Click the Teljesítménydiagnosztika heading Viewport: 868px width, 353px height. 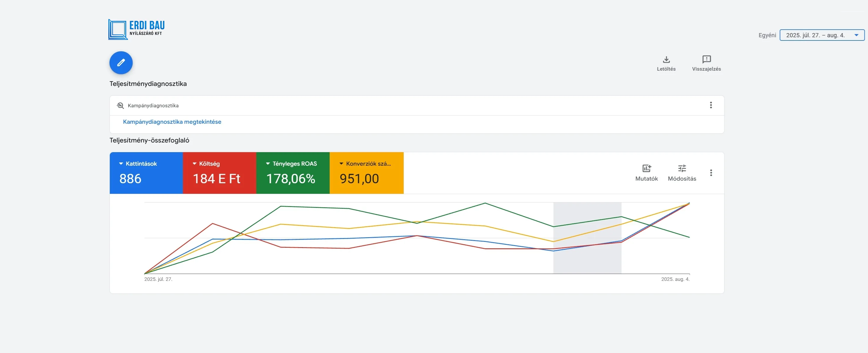coord(148,84)
